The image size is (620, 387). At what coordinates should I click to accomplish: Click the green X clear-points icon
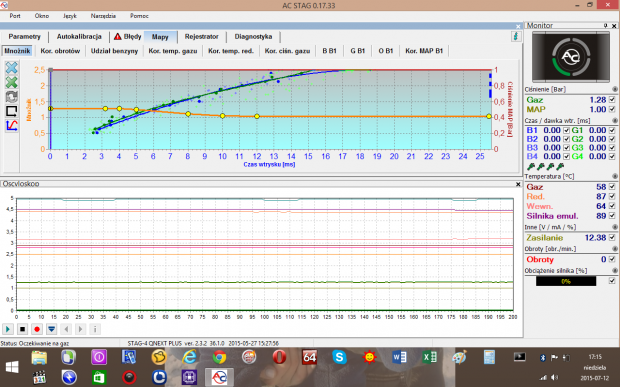[x=11, y=82]
